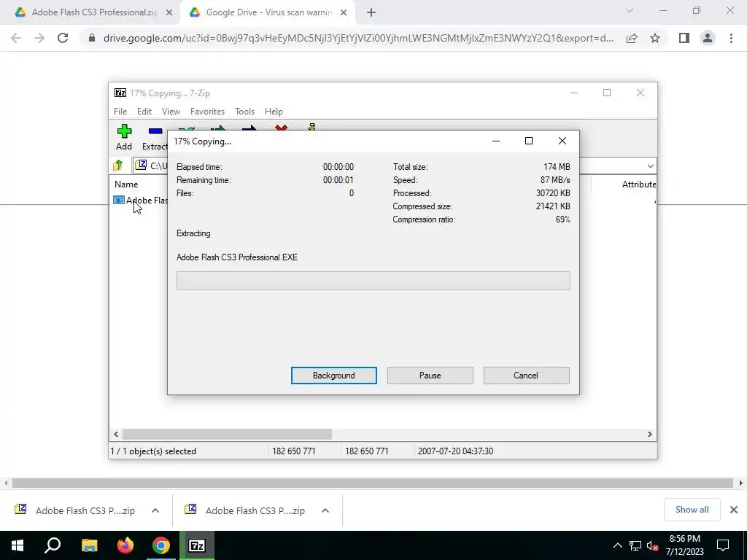Image resolution: width=747 pixels, height=560 pixels.
Task: Maximize the Copying dialog
Action: point(528,141)
